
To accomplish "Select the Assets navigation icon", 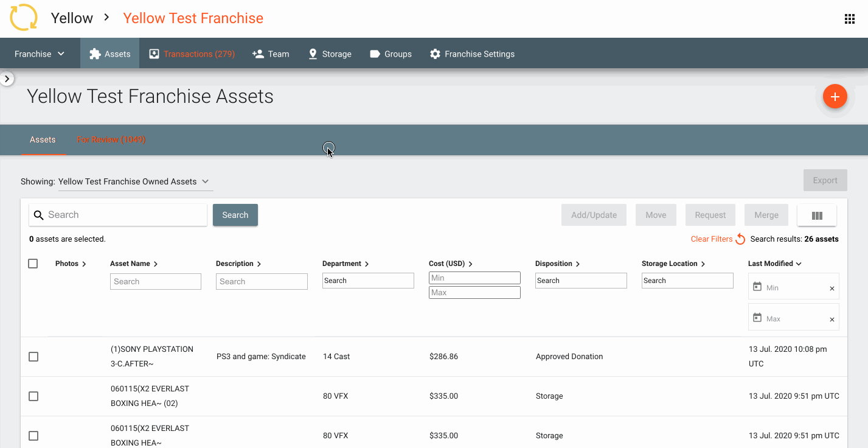I will pos(94,54).
